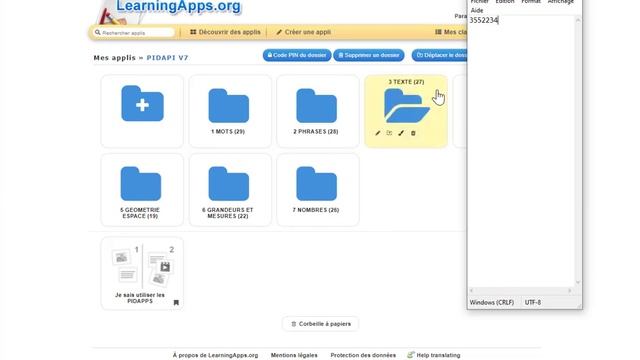The image size is (640, 360).
Task: Open the Mentions légales link
Action: point(294,355)
